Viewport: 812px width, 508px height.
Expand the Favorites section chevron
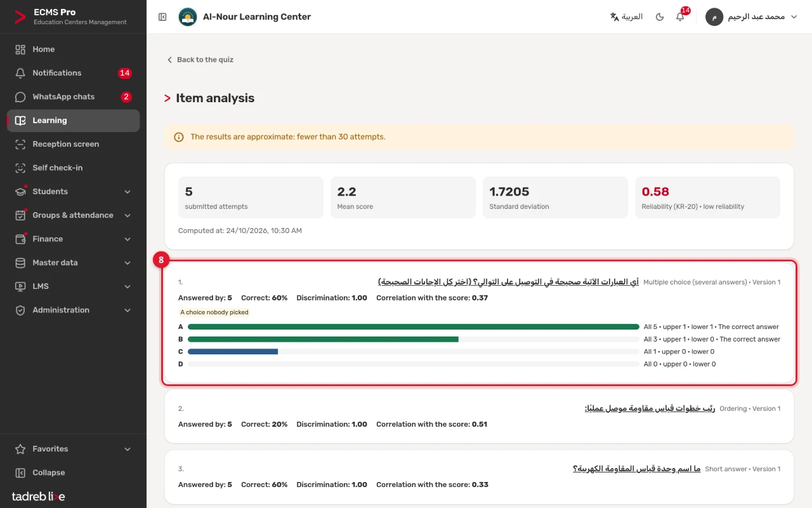[x=128, y=449]
